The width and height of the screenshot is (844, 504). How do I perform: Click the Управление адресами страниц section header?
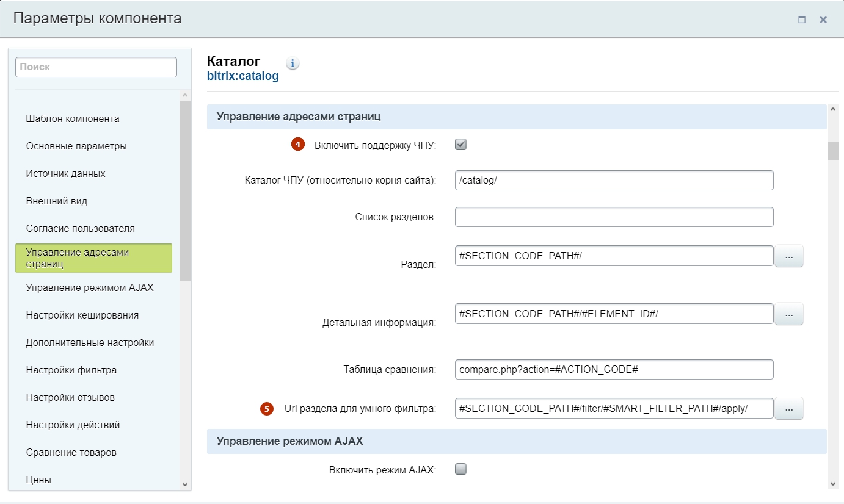[x=517, y=117]
